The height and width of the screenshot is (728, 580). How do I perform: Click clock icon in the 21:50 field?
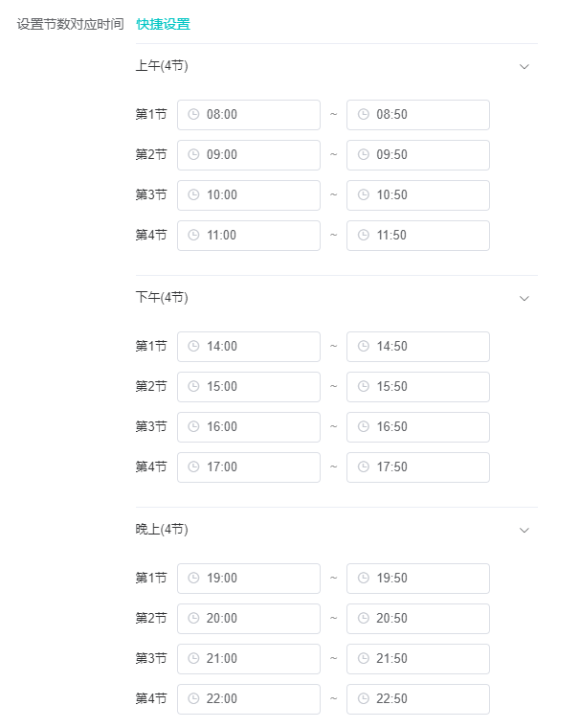364,658
